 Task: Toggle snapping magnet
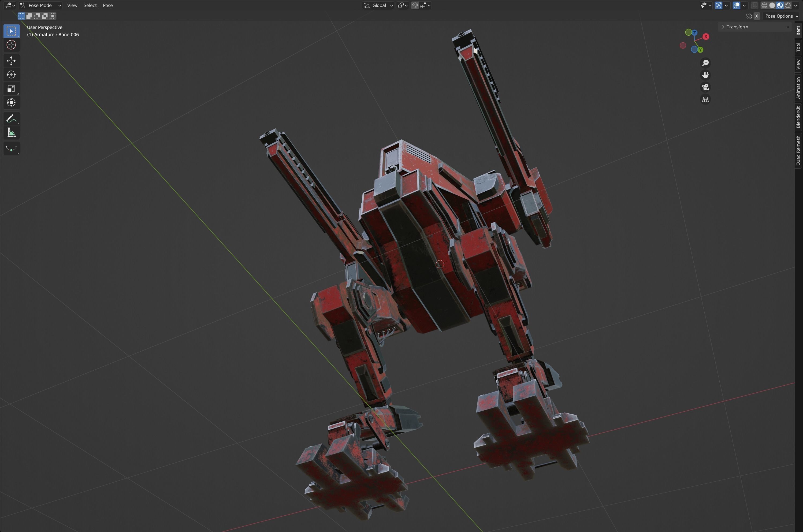coord(415,5)
